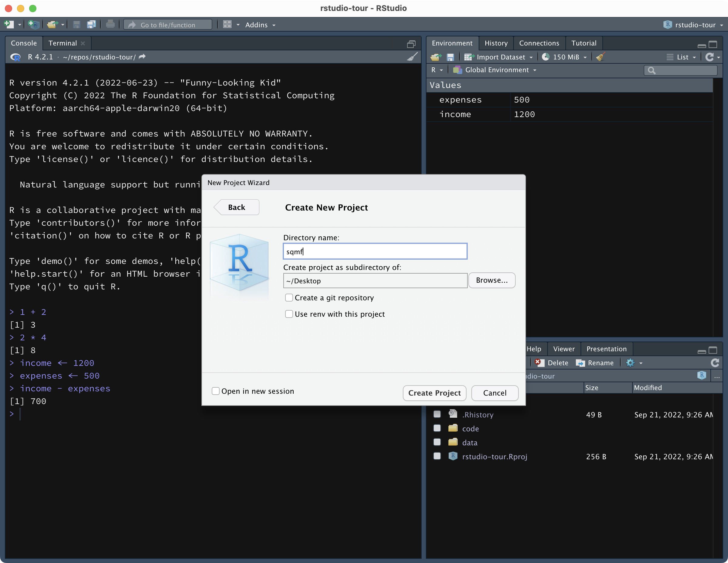Image resolution: width=728 pixels, height=563 pixels.
Task: Click the refresh icon in Environment pane
Action: pos(709,57)
